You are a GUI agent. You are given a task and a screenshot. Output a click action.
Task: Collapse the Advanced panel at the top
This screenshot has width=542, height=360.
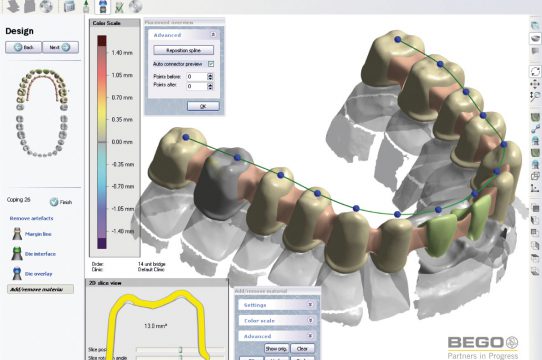point(213,35)
